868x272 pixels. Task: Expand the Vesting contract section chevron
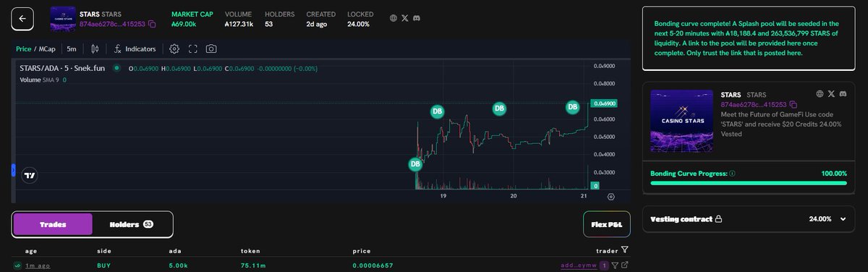pos(843,218)
